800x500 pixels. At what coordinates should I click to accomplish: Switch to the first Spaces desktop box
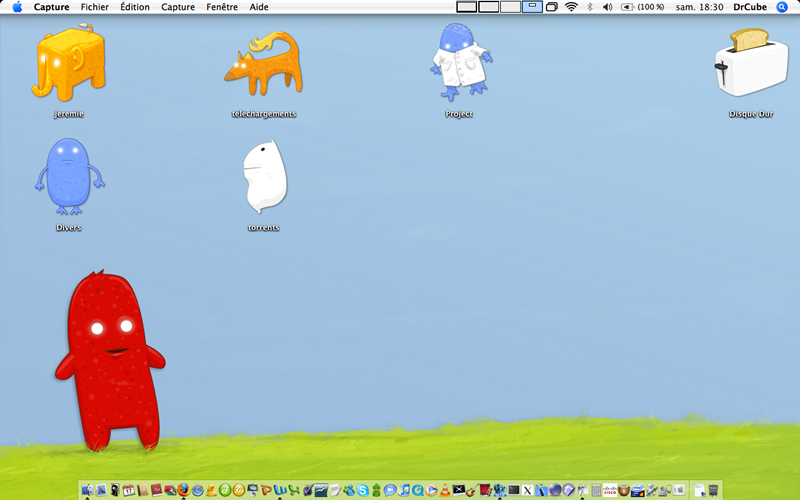[466, 7]
